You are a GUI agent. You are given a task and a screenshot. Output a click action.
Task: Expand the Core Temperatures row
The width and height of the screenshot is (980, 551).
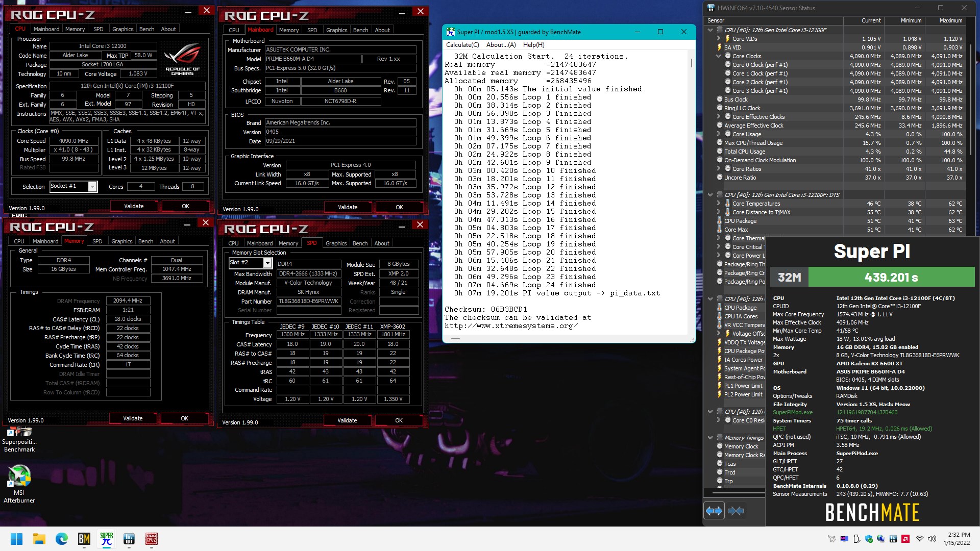pyautogui.click(x=718, y=204)
